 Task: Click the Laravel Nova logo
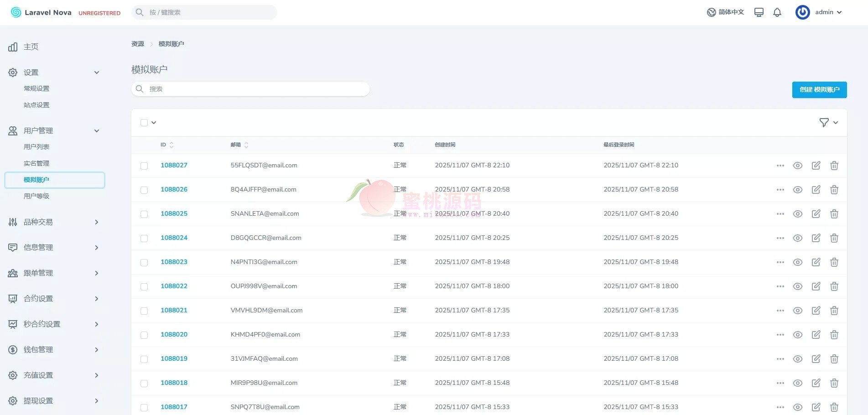point(41,12)
